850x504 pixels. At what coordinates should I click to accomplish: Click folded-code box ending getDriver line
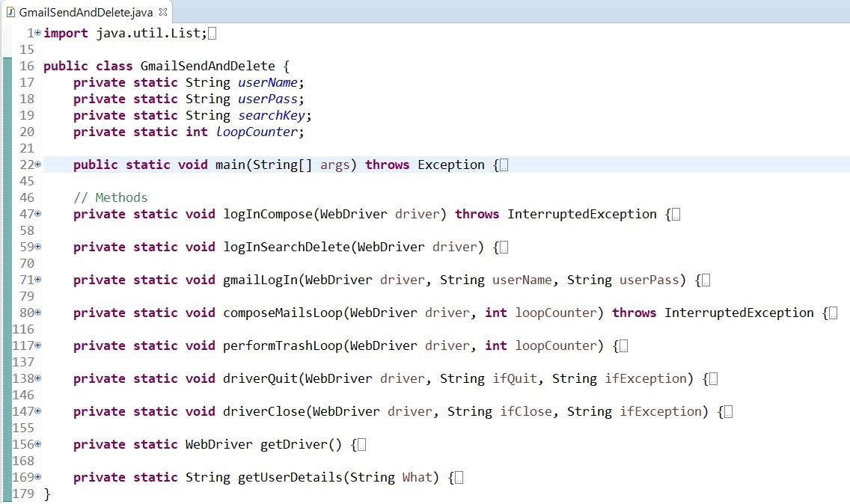pos(361,445)
